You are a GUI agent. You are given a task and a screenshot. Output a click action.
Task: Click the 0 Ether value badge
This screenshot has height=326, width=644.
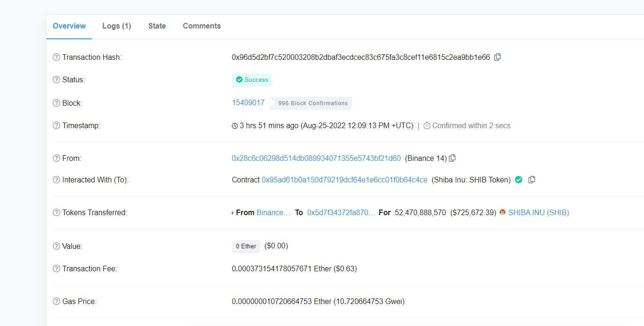point(246,246)
